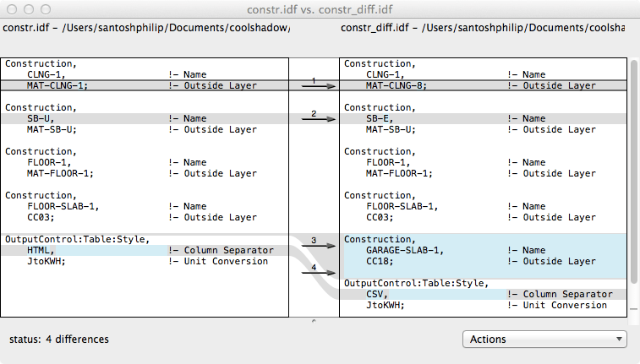This screenshot has height=364, width=640.
Task: Click the window close button
Action: pos(12,9)
